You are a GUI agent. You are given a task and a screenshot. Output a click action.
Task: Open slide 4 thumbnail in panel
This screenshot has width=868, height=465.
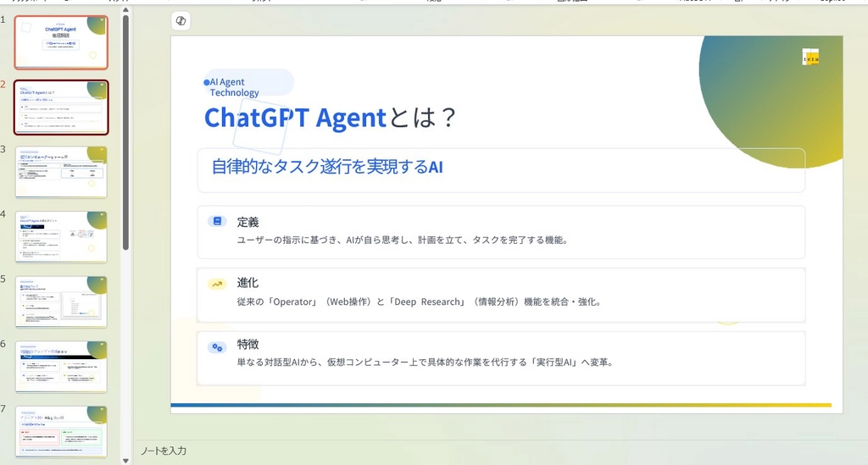point(61,237)
